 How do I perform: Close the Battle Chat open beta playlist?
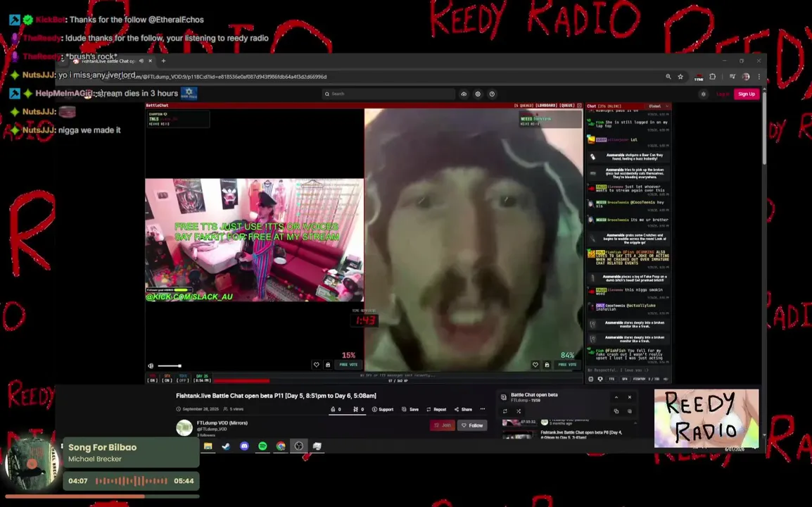click(x=630, y=397)
